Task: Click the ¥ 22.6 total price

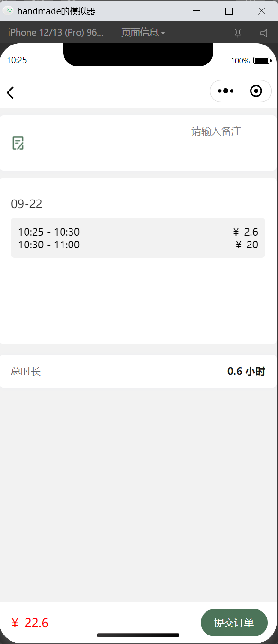Action: [30, 623]
